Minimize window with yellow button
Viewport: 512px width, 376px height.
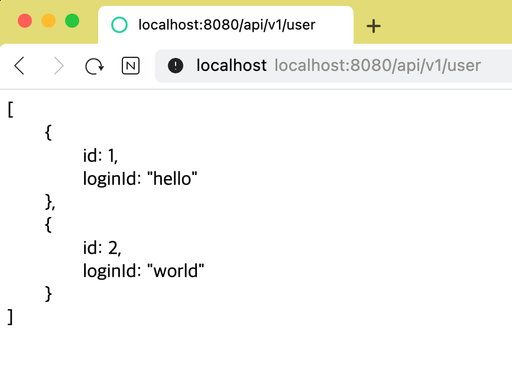click(48, 21)
